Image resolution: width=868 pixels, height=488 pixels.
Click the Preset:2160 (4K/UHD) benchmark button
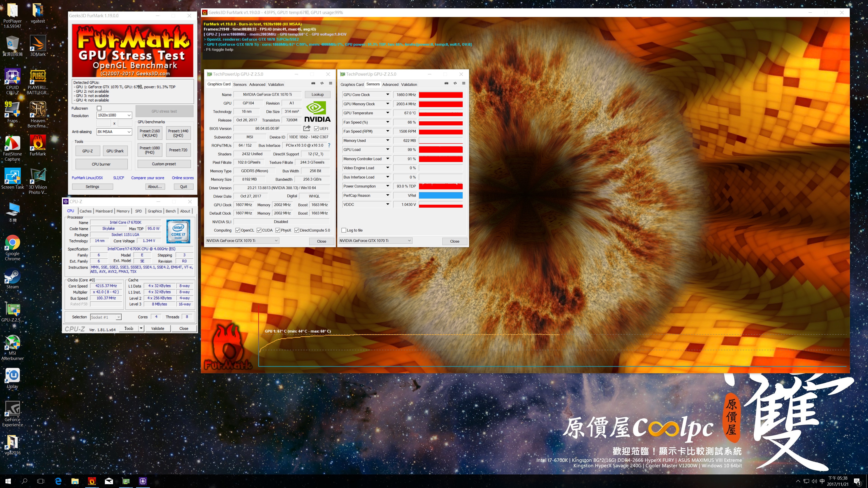coord(150,133)
